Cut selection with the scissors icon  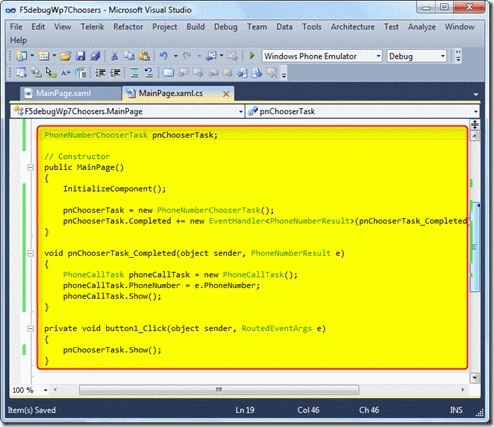[x=114, y=56]
